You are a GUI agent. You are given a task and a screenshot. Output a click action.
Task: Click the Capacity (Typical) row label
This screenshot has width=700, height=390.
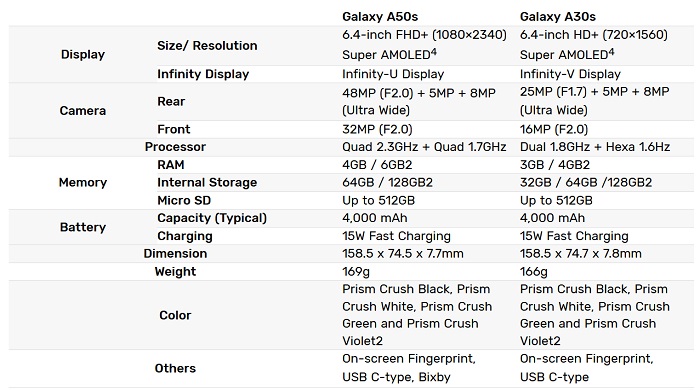212,218
